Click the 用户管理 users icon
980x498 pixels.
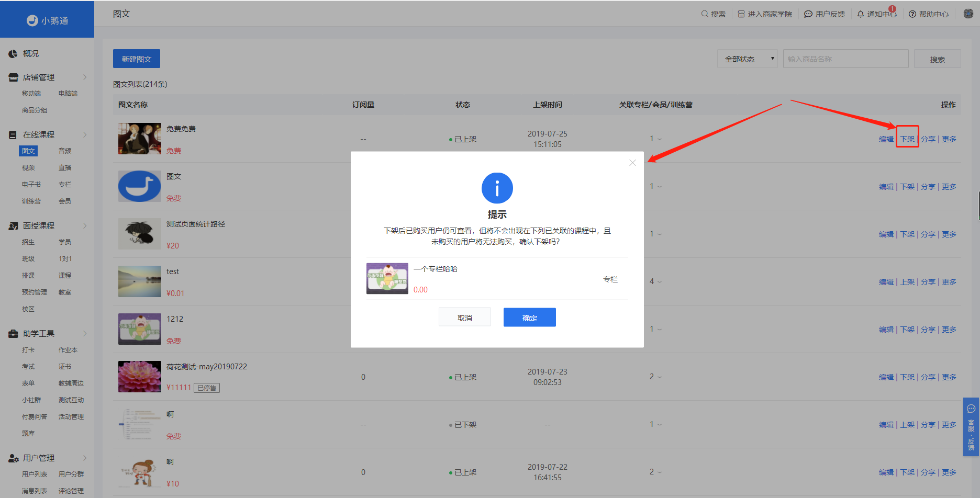(x=13, y=458)
